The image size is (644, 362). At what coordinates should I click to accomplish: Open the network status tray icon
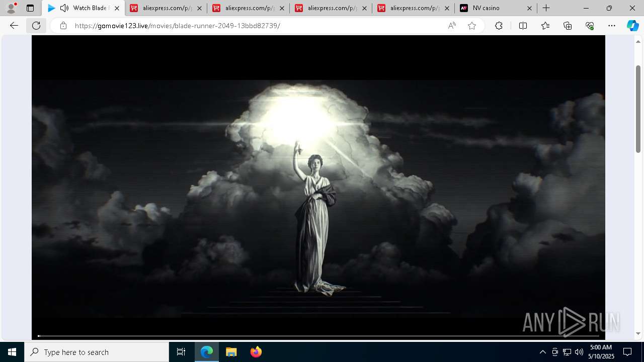(567, 352)
